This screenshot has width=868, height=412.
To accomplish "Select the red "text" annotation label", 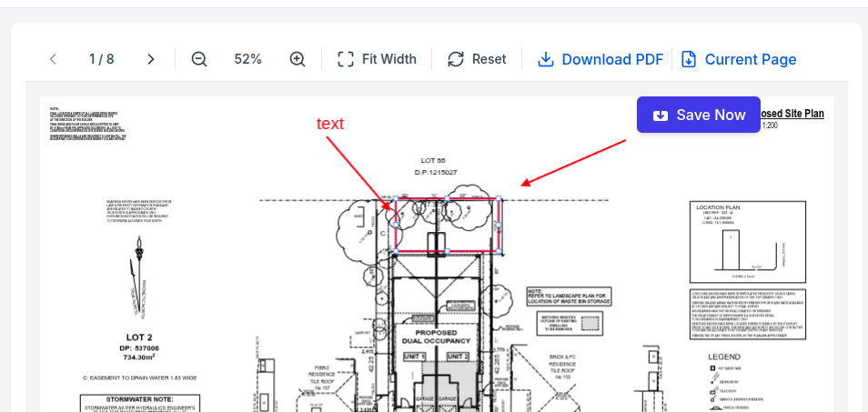I will click(x=330, y=124).
